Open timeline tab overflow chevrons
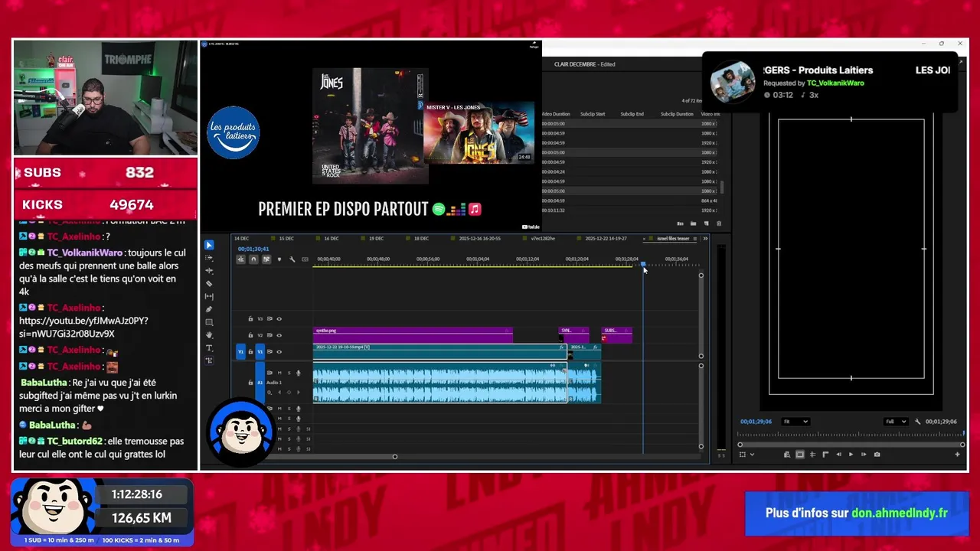The image size is (980, 551). coord(705,239)
